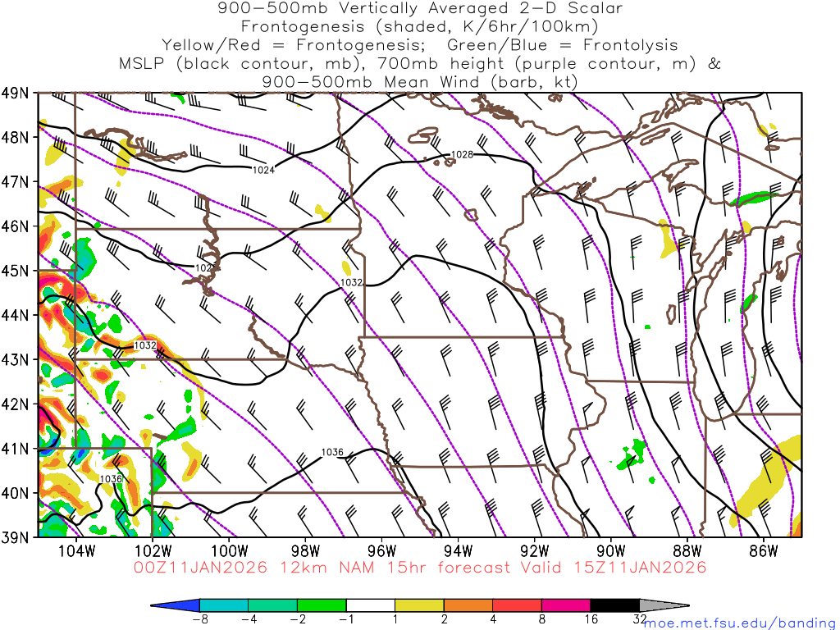Click the 94W longitude axis label
Image resolution: width=840 pixels, height=630 pixels.
[x=459, y=550]
